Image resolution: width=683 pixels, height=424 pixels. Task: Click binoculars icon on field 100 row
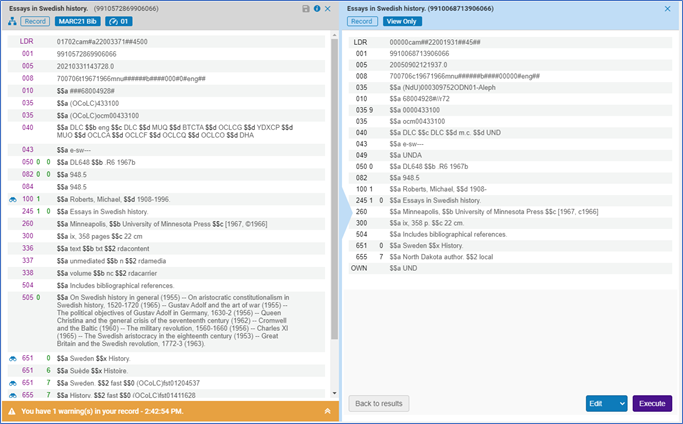point(13,200)
